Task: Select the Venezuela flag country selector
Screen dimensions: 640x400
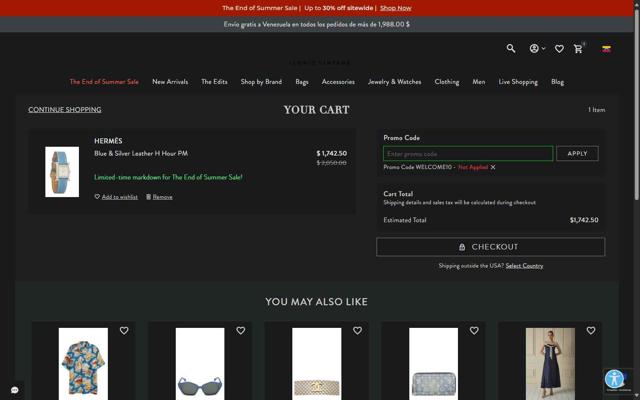Action: [606, 49]
